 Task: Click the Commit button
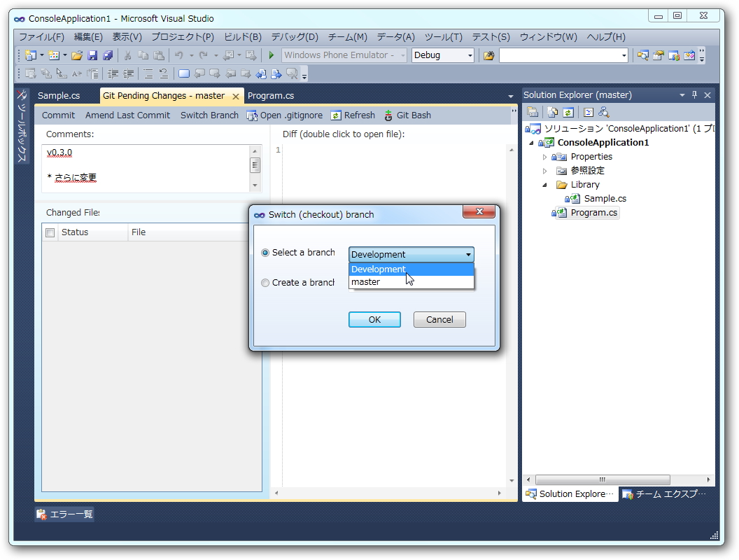59,115
